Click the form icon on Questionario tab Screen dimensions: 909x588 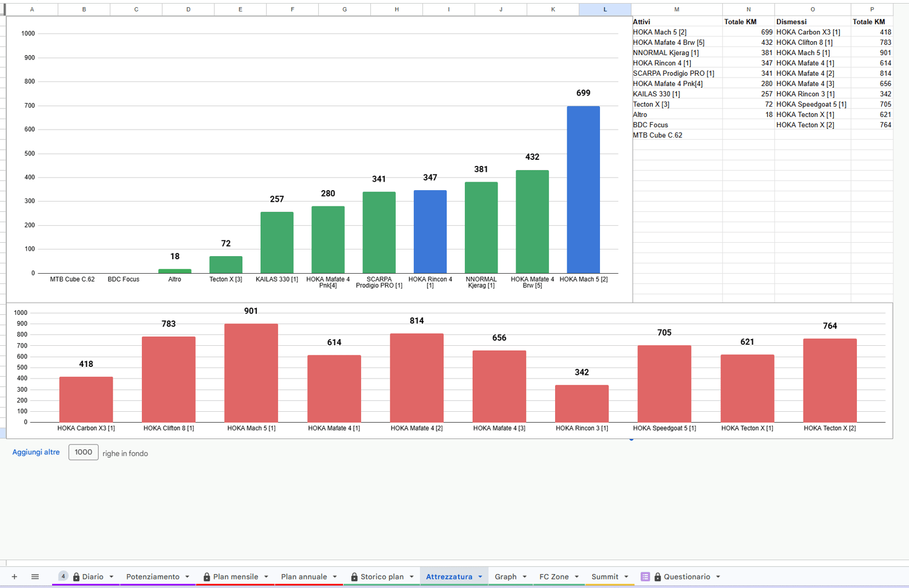[645, 576]
